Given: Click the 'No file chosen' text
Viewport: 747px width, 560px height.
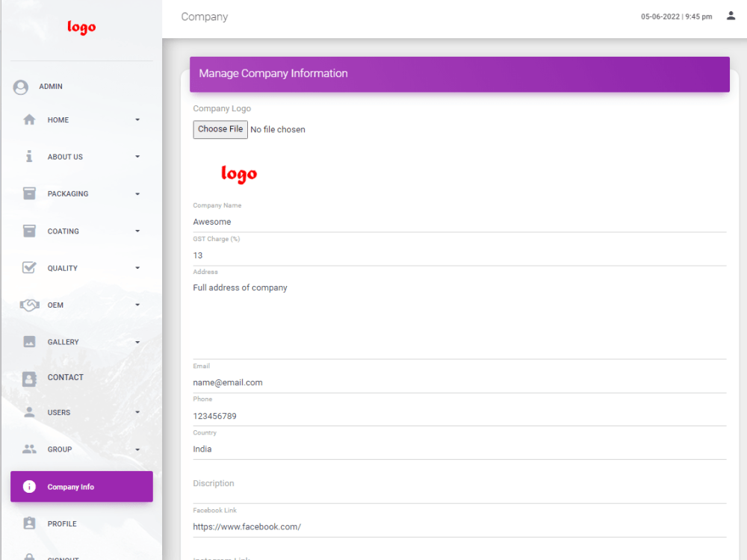Looking at the screenshot, I should click(x=278, y=129).
